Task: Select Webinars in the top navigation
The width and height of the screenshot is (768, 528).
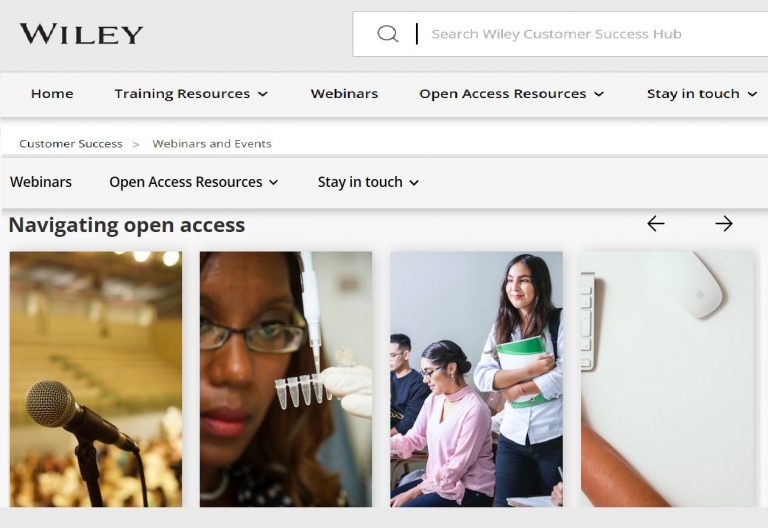Action: (x=344, y=94)
